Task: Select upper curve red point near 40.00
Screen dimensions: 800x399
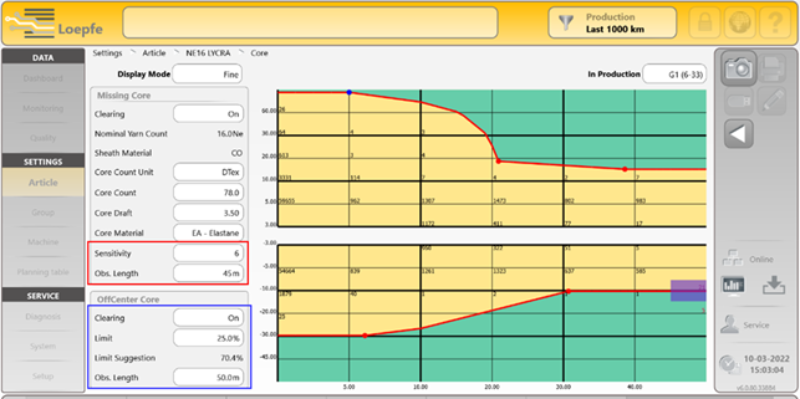Action: click(624, 169)
